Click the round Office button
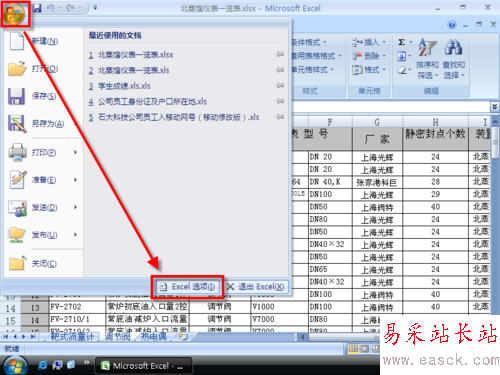This screenshot has height=375, width=500. click(15, 14)
